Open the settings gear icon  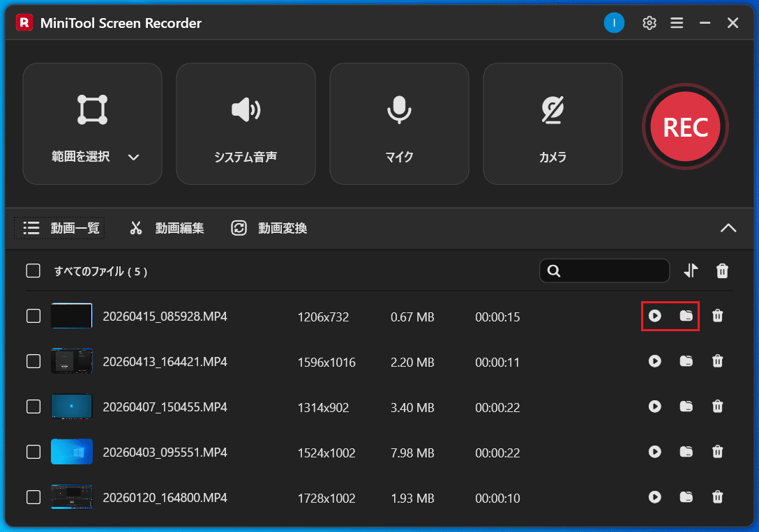(x=649, y=23)
